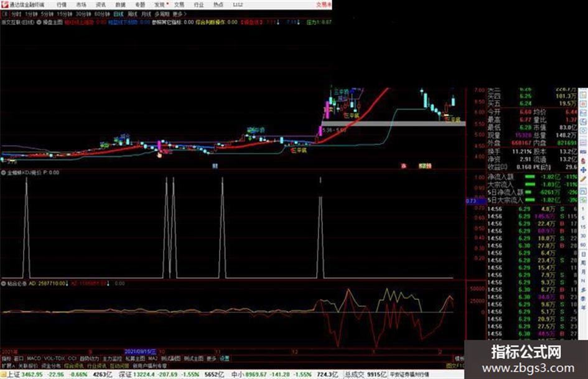The width and height of the screenshot is (588, 379).
Task: Select the CCI indicator tab
Action: (72, 358)
